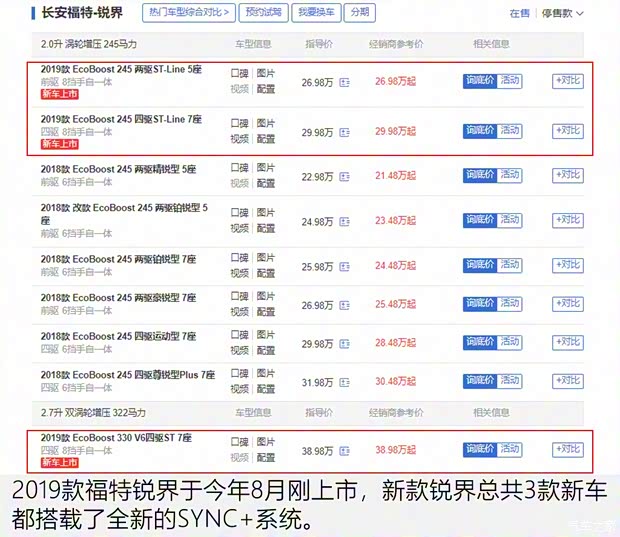The image size is (620, 537).
Task: Click calculator icon next to 38.98万
Action: click(x=344, y=451)
